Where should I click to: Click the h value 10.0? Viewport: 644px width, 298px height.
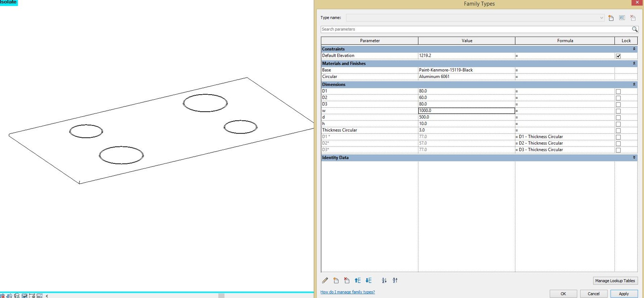tap(423, 124)
